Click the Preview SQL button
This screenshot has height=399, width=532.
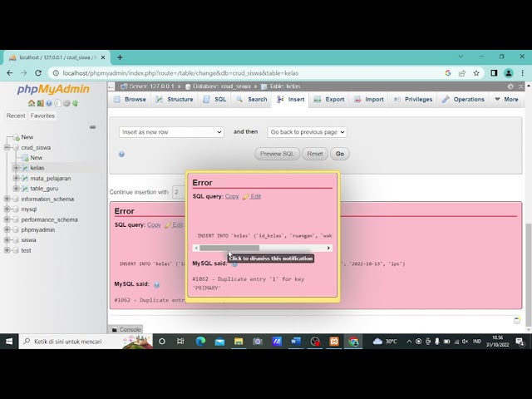pyautogui.click(x=277, y=154)
